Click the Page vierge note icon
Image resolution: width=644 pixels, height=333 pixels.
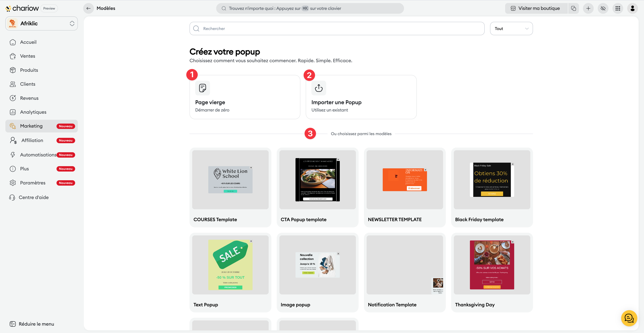[202, 88]
